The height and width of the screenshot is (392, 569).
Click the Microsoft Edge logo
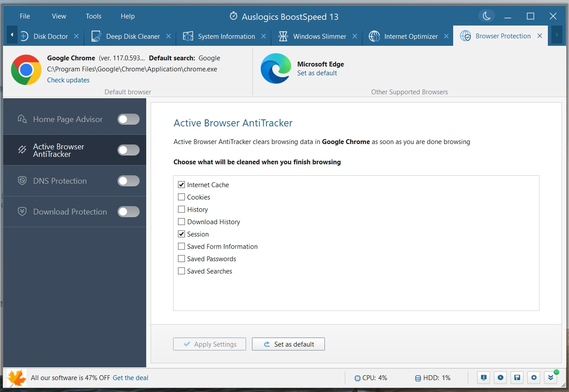click(x=276, y=69)
